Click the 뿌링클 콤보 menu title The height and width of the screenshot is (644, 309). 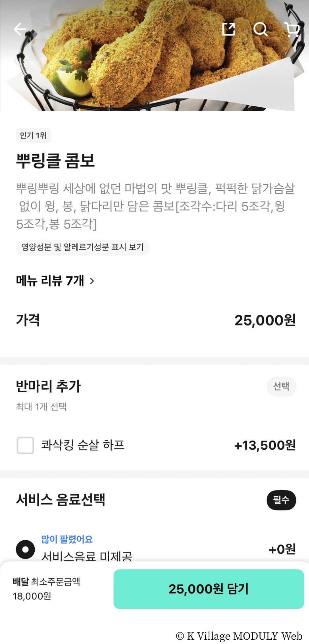point(55,161)
